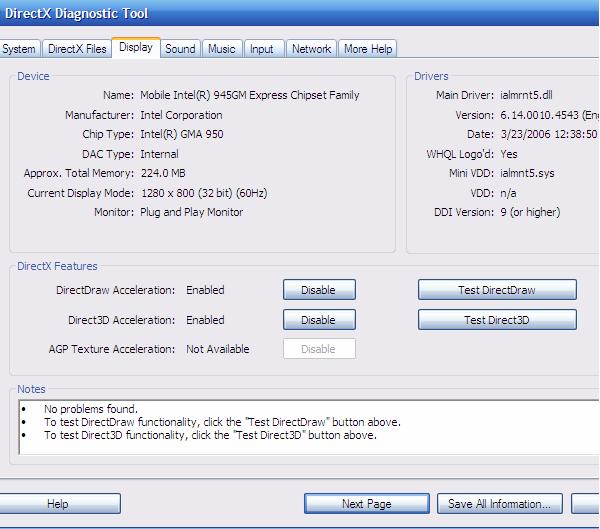
Task: Disable DirectDraw Acceleration
Action: (319, 290)
